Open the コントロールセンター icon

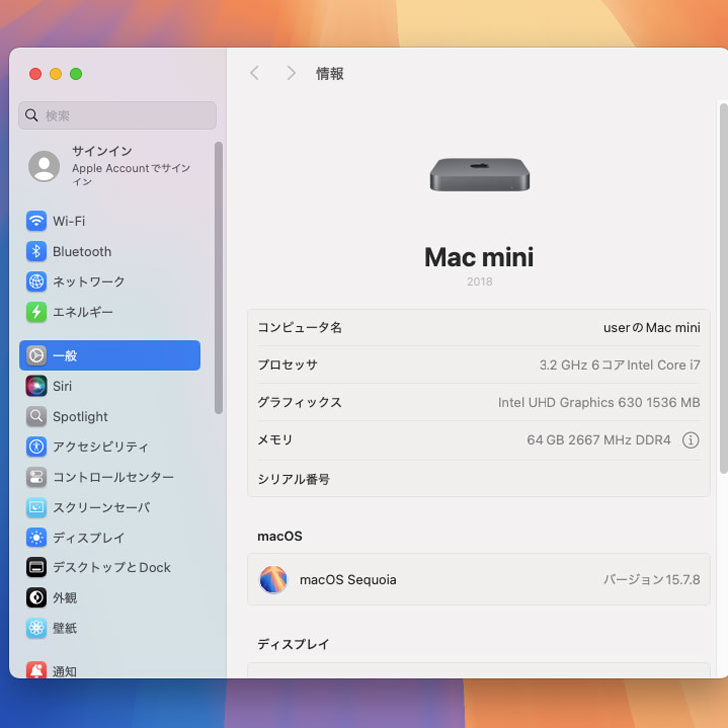point(36,477)
